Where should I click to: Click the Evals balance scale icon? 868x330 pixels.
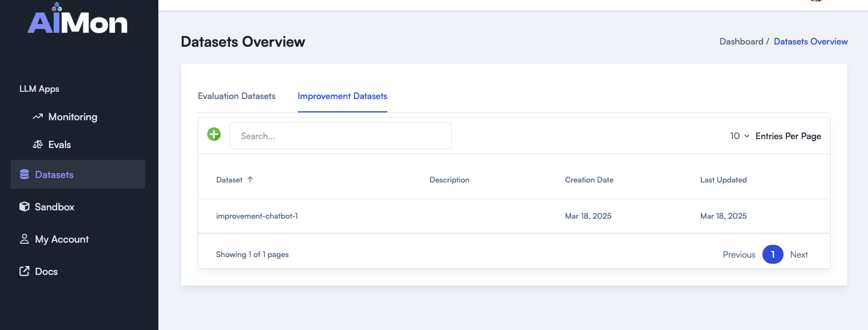38,145
